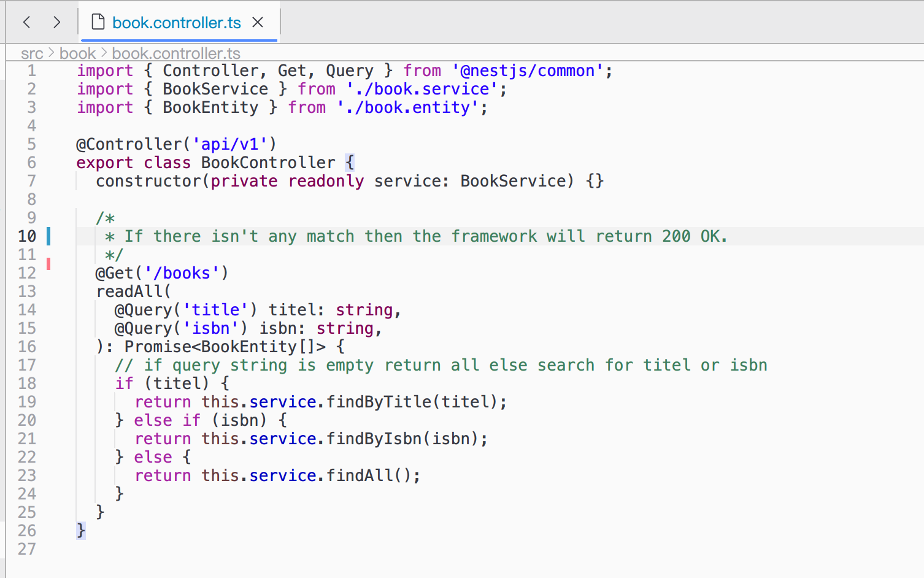Click the blue change marker on line 10

tap(48, 236)
